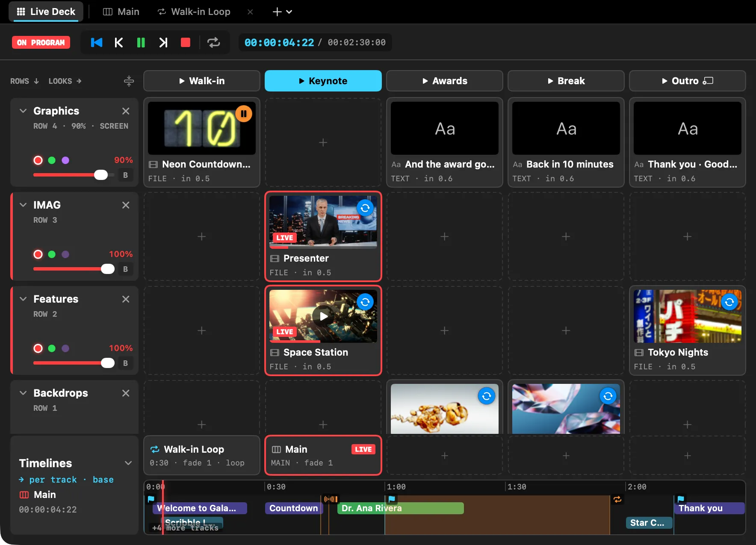Image resolution: width=756 pixels, height=545 pixels.
Task: Click the sync icon on the Break backdrop
Action: (x=608, y=396)
